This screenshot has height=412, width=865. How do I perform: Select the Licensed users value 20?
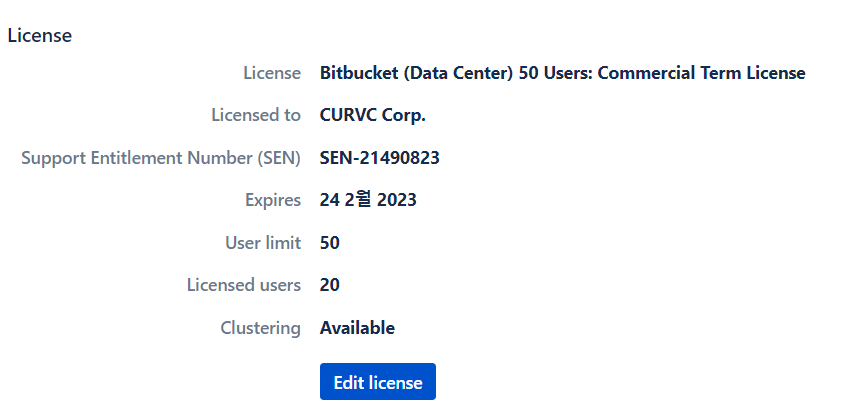(x=330, y=285)
